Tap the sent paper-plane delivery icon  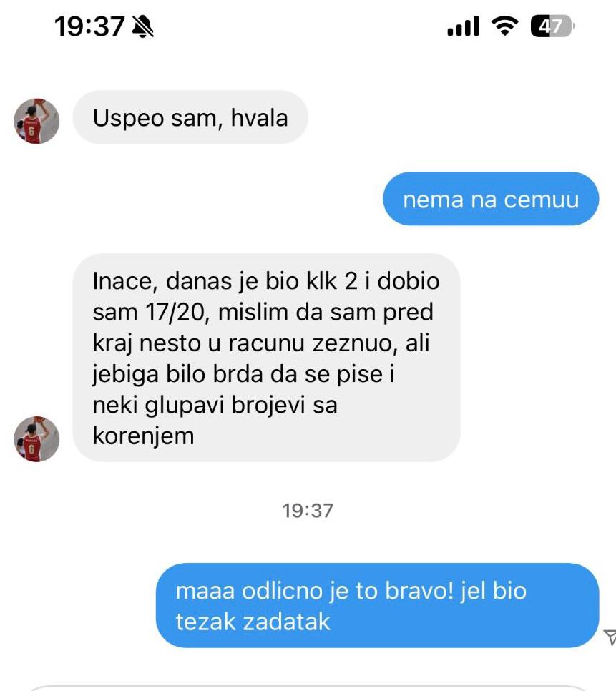coord(610,637)
